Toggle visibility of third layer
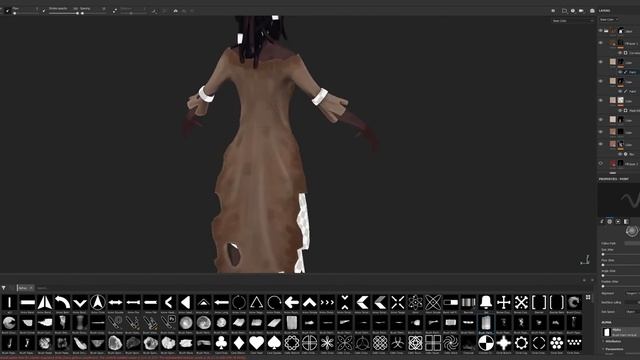 coord(600,62)
